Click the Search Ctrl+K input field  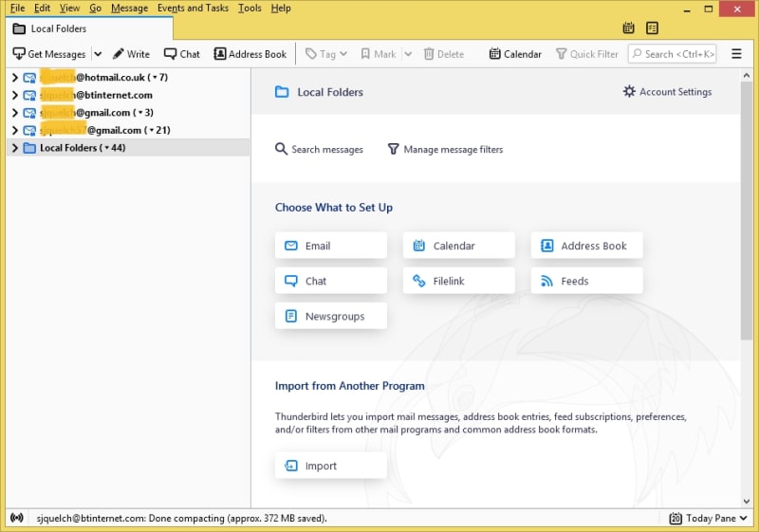point(673,54)
